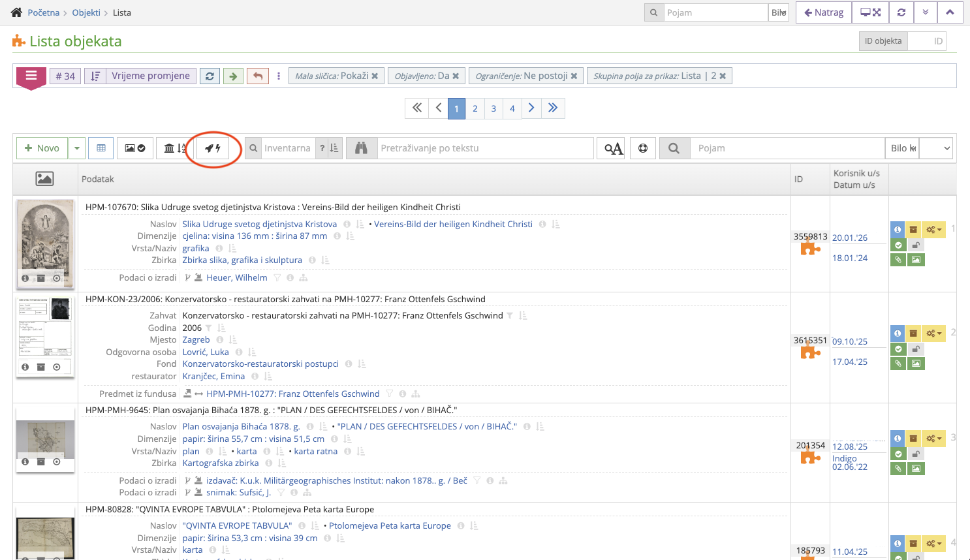Remove the Skupina polja za prikaz filter

723,76
